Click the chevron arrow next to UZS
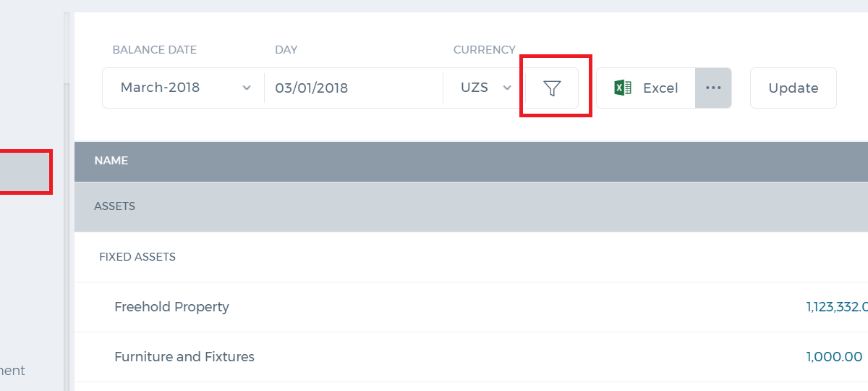868x391 pixels. tap(507, 88)
